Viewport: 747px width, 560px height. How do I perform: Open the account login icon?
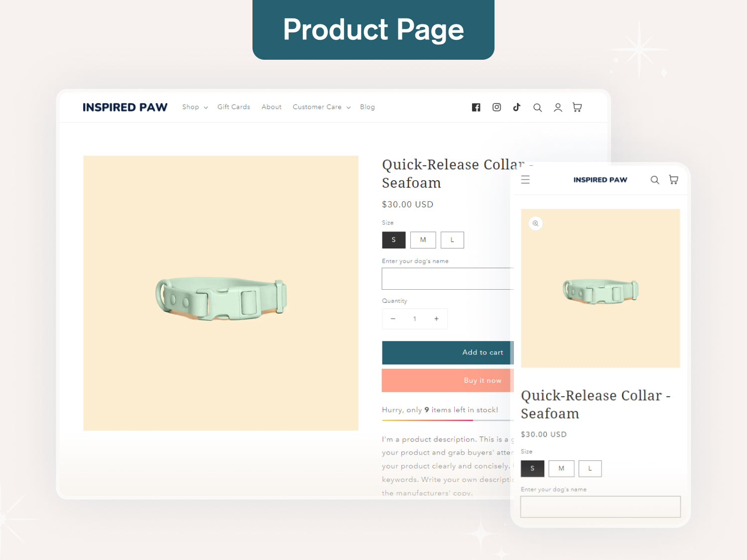[x=557, y=107]
